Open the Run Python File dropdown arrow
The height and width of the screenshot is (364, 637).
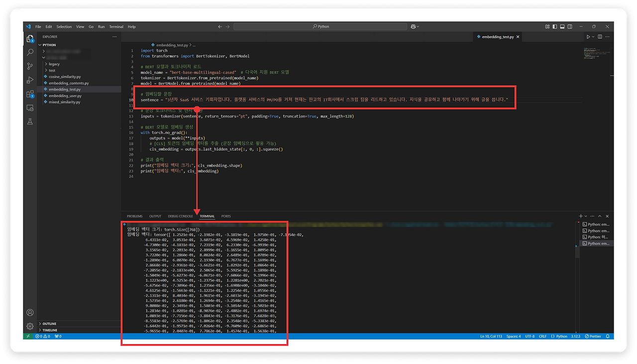pyautogui.click(x=593, y=37)
